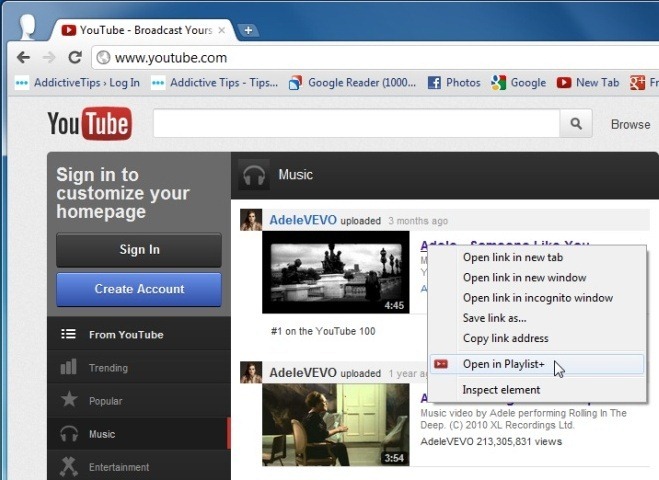659x480 pixels.
Task: Open a new browser tab with plus button
Action: [x=248, y=30]
